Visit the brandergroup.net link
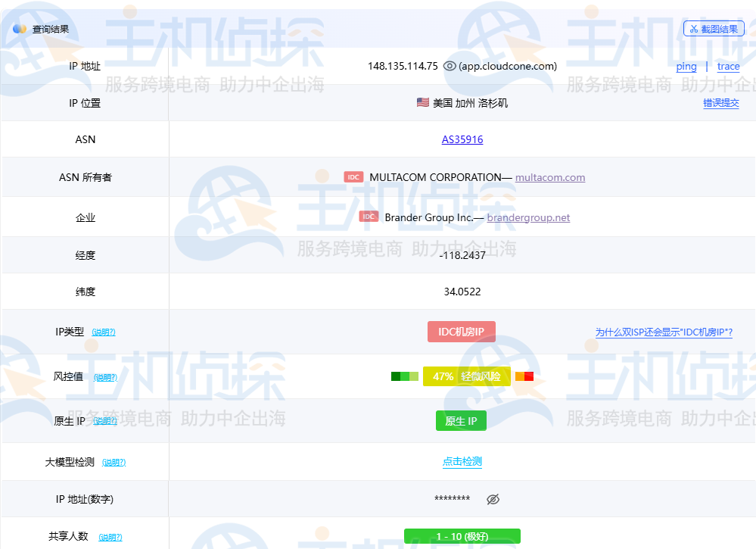This screenshot has width=756, height=549. (x=528, y=217)
